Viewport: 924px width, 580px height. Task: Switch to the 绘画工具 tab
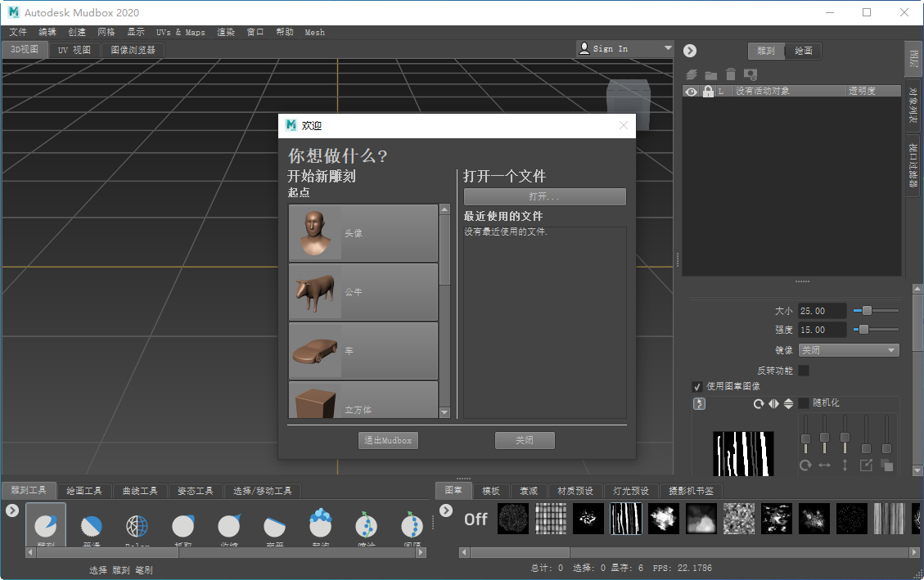84,491
